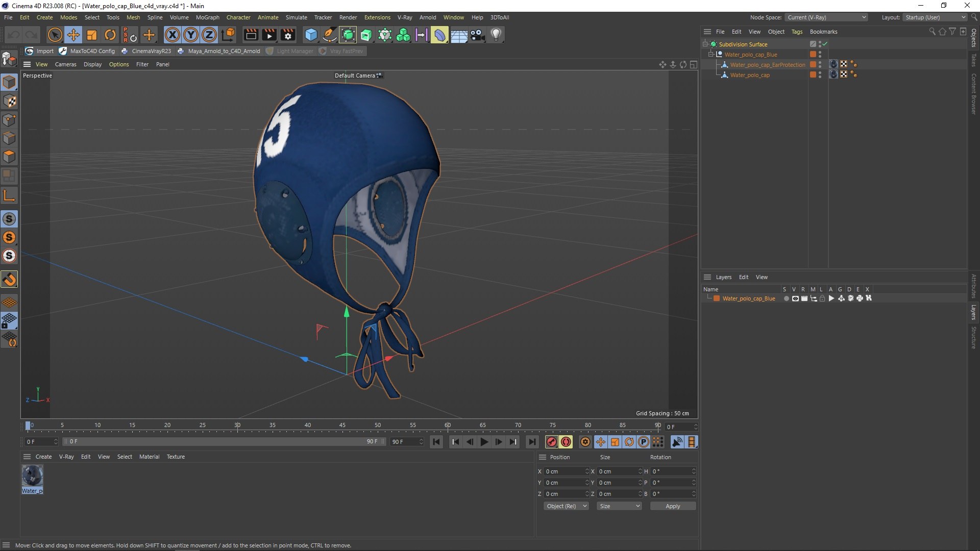Image resolution: width=980 pixels, height=551 pixels.
Task: Open viewport Cameras menu
Action: pyautogui.click(x=65, y=64)
